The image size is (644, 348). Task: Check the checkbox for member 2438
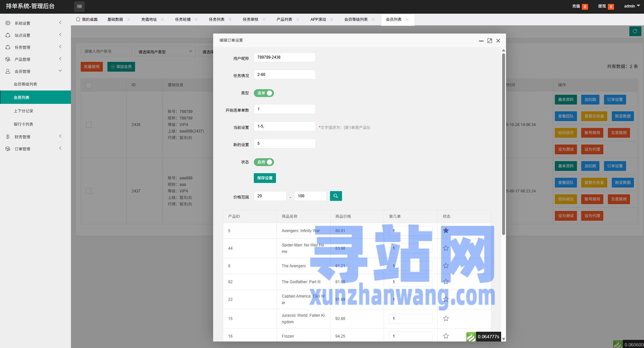coord(89,125)
